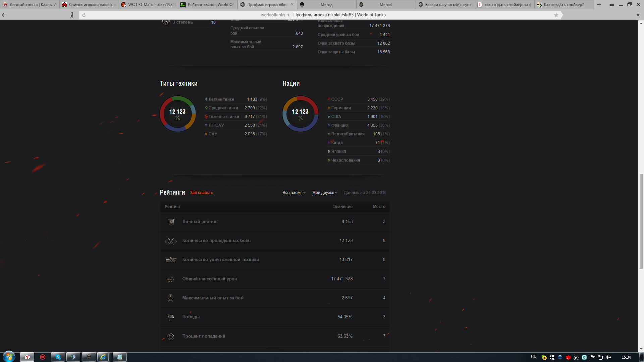Click the crossed-swords battles count icon
The image size is (644, 362).
[171, 241]
